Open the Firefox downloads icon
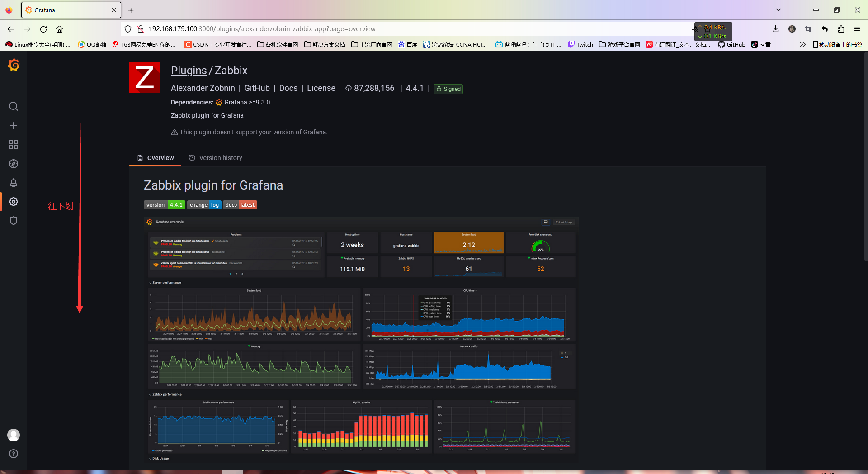This screenshot has height=474, width=868. tap(775, 29)
